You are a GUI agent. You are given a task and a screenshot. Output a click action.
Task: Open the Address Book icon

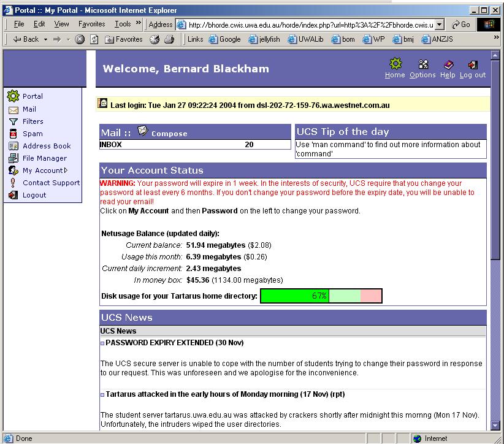click(13, 147)
